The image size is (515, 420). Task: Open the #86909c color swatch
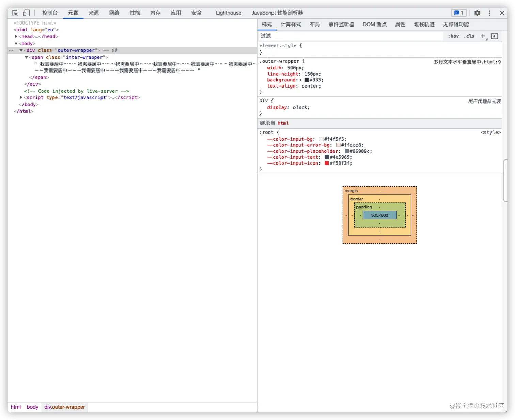pyautogui.click(x=347, y=151)
